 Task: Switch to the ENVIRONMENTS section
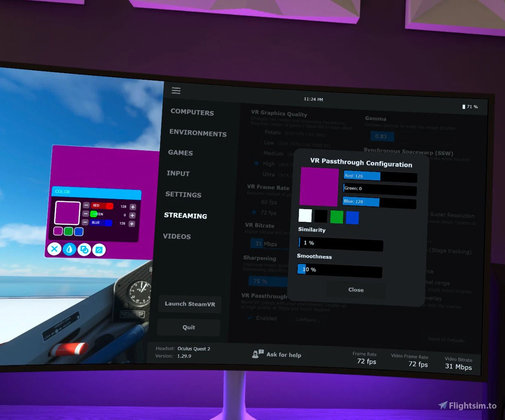coord(198,133)
